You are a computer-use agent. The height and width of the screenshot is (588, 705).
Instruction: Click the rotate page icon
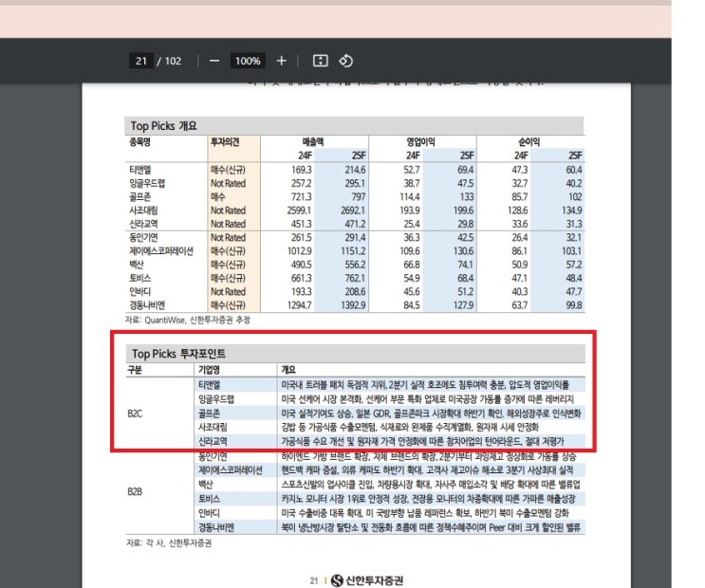click(345, 61)
